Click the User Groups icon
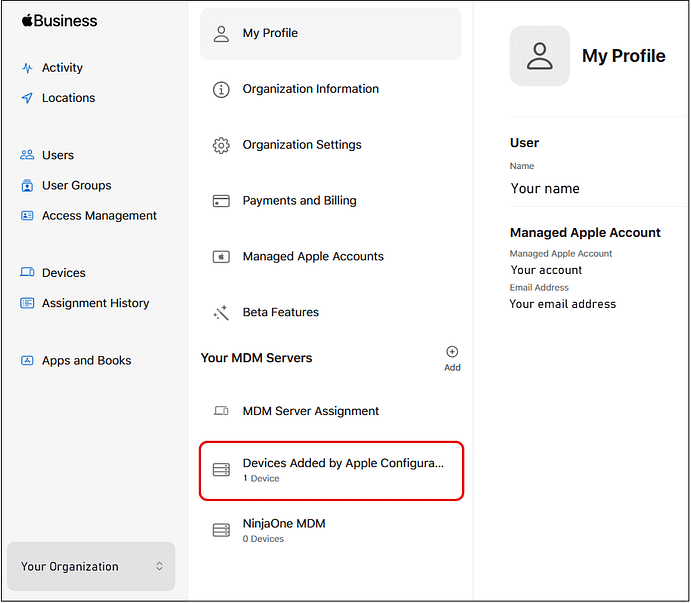The image size is (691, 603). 27,186
